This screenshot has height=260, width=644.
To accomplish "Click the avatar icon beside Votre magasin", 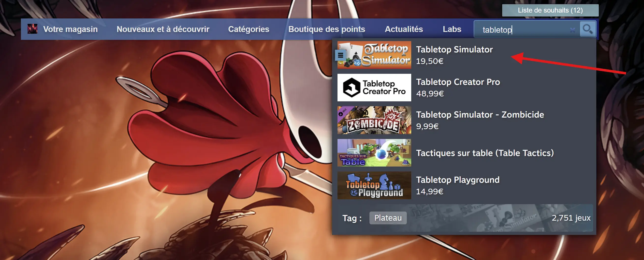I will click(x=32, y=29).
